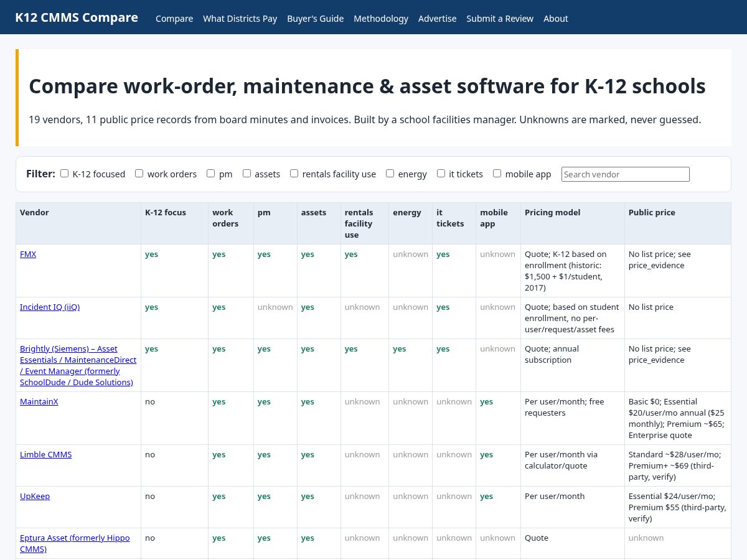
Task: Check the energy filter checkbox
Action: [x=390, y=174]
